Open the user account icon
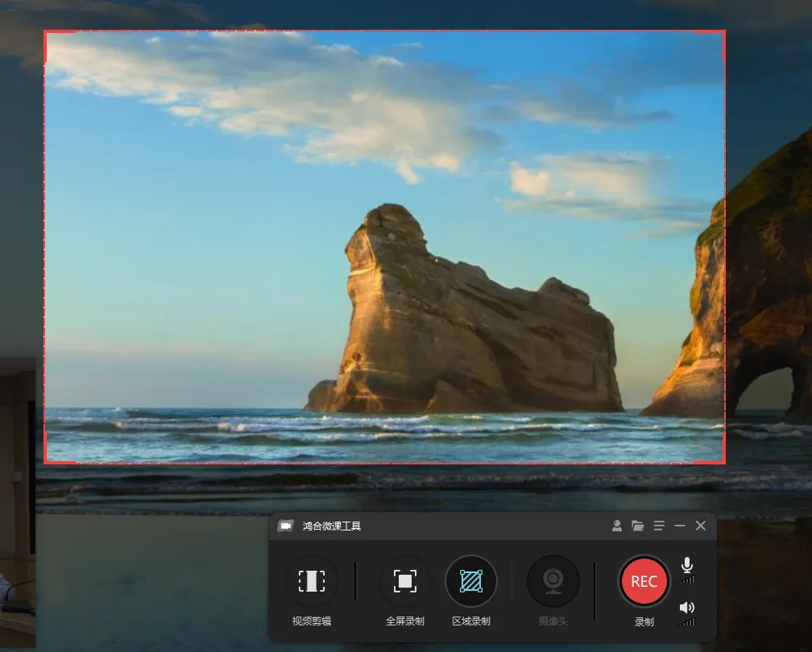The height and width of the screenshot is (652, 812). [616, 526]
